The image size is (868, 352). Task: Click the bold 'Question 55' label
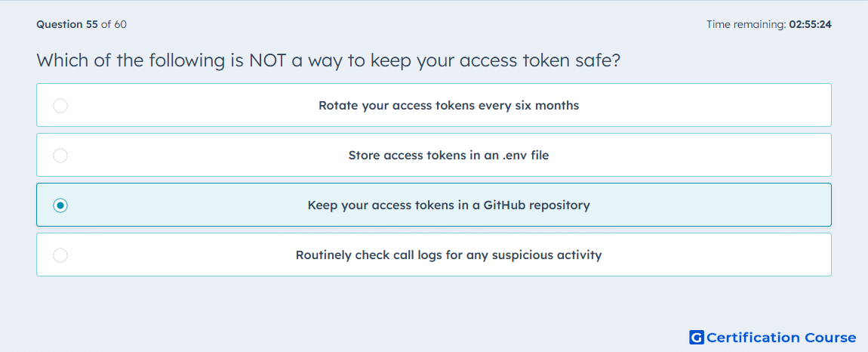coord(67,24)
